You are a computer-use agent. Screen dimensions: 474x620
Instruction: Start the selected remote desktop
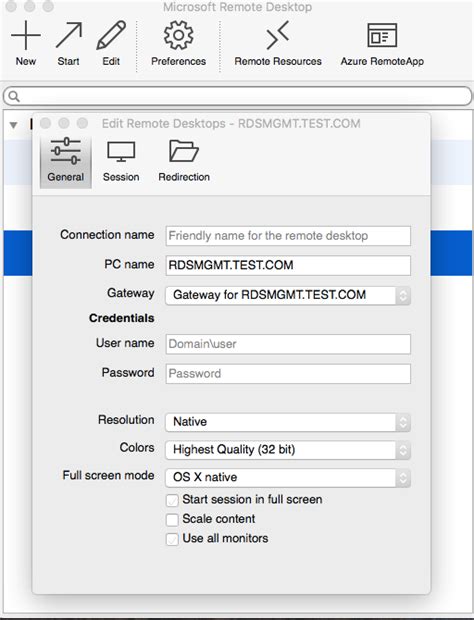click(68, 43)
